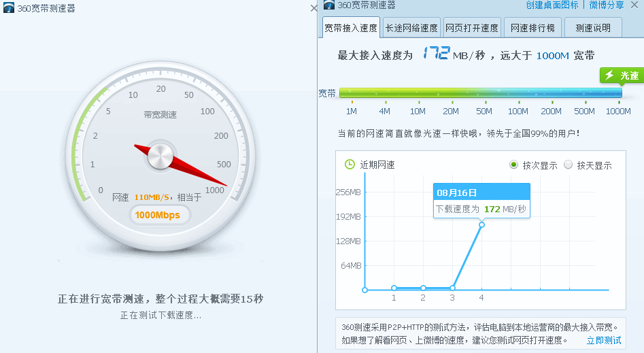Click the 创建桌面图标 link
Viewport: 644px width, 353px height.
pyautogui.click(x=552, y=5)
